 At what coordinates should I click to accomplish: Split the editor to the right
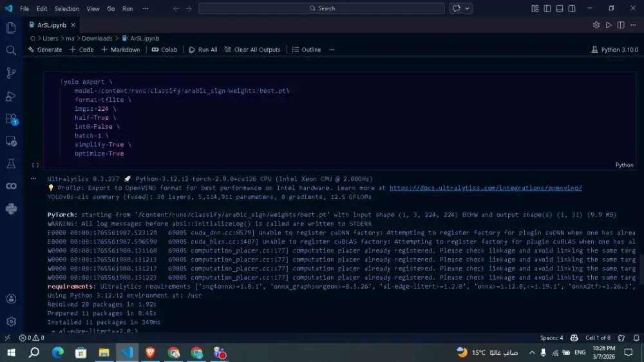[x=621, y=25]
